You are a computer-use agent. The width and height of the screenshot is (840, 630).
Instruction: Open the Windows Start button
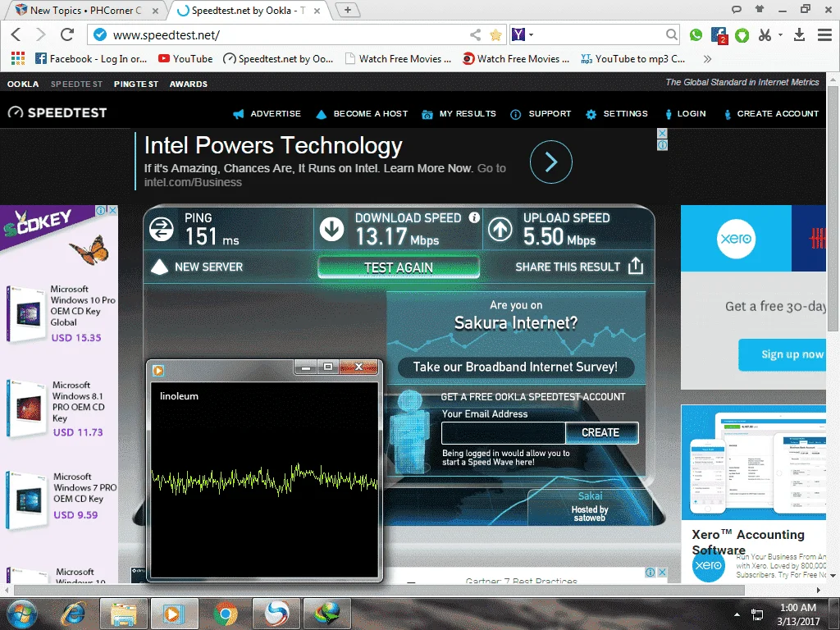pos(22,614)
